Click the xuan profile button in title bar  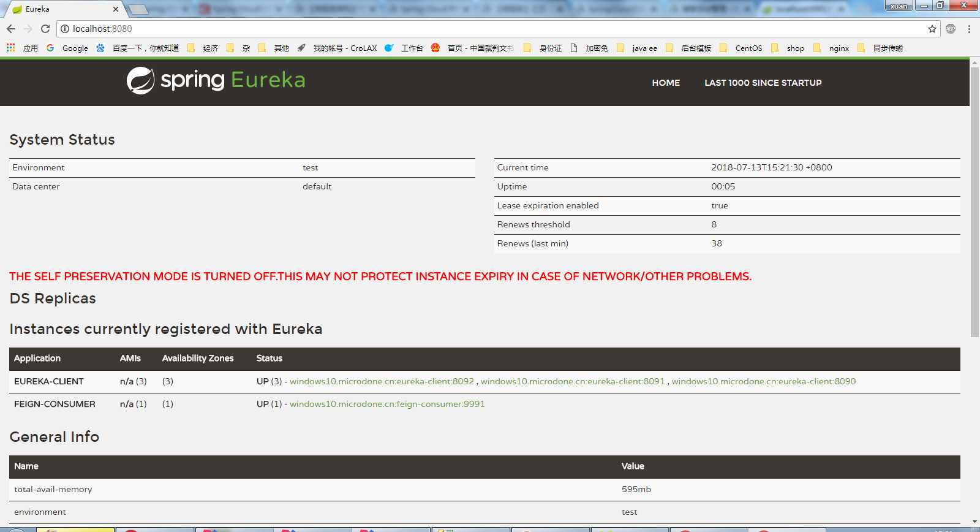(899, 6)
